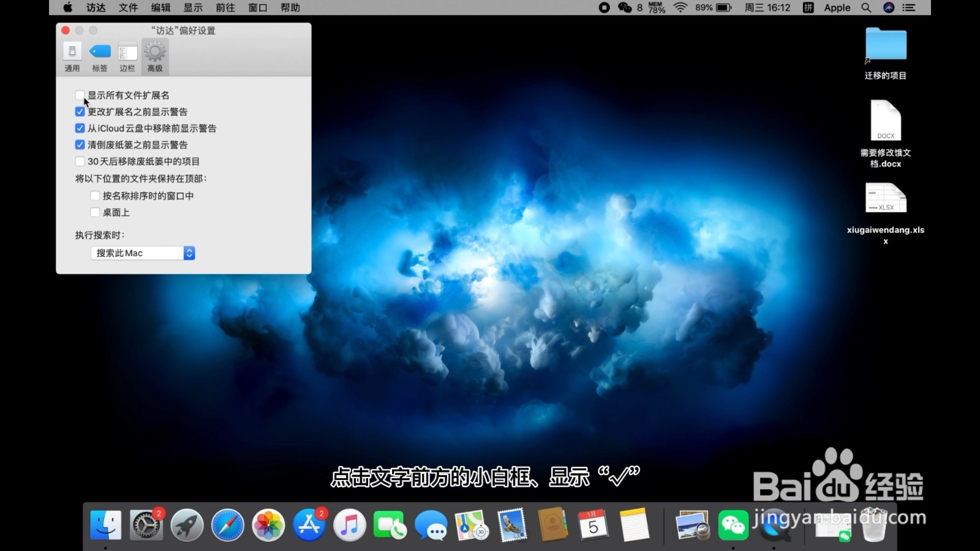Select the 迁移的项目 folder on desktop

[x=886, y=53]
